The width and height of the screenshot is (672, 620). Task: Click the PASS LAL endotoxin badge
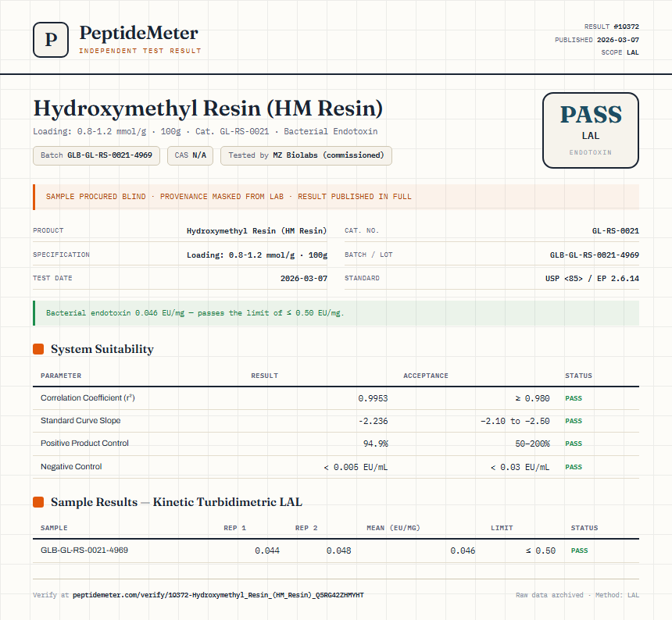(591, 130)
